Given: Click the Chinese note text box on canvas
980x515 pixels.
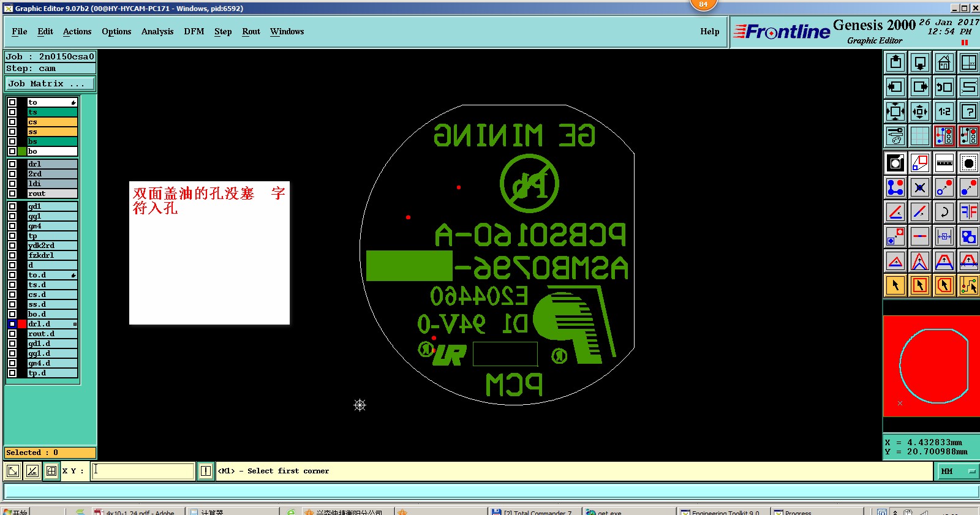Looking at the screenshot, I should (x=209, y=253).
